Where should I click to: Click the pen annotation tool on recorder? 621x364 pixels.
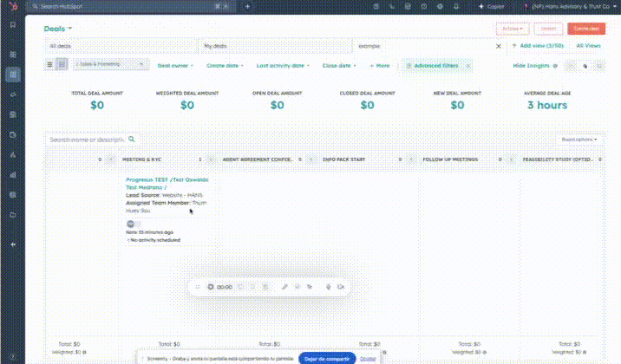tap(284, 286)
